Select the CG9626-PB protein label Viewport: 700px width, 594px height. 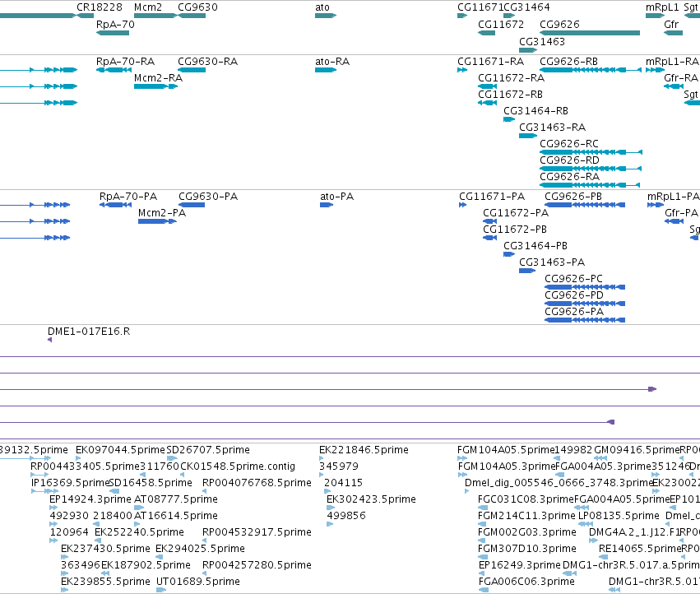click(x=573, y=197)
